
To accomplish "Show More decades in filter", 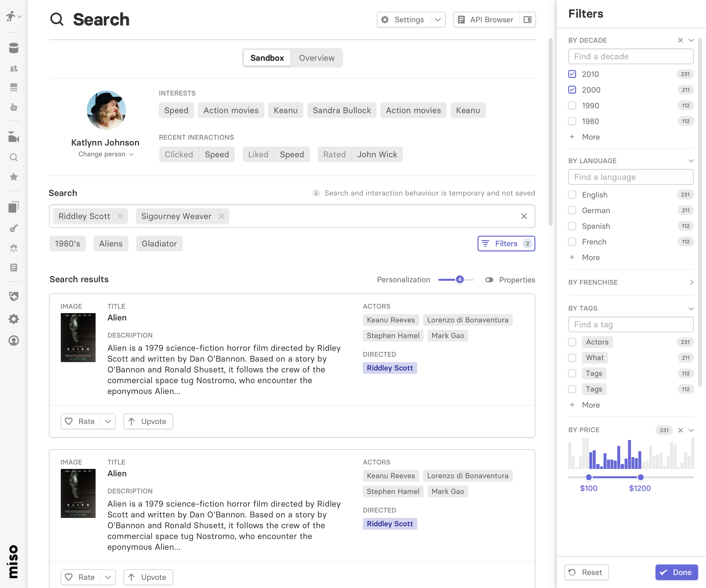I will pos(585,137).
